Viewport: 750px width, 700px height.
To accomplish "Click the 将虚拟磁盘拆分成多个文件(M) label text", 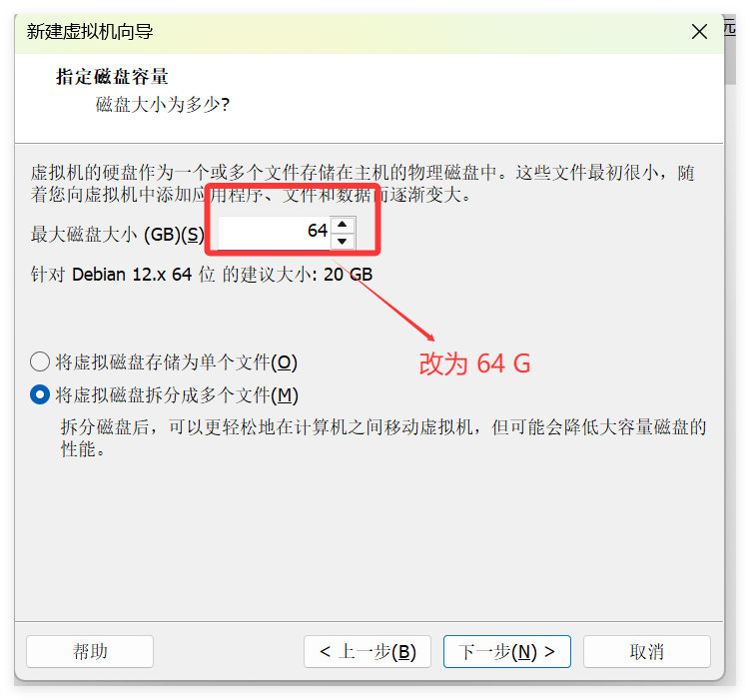I will click(177, 395).
